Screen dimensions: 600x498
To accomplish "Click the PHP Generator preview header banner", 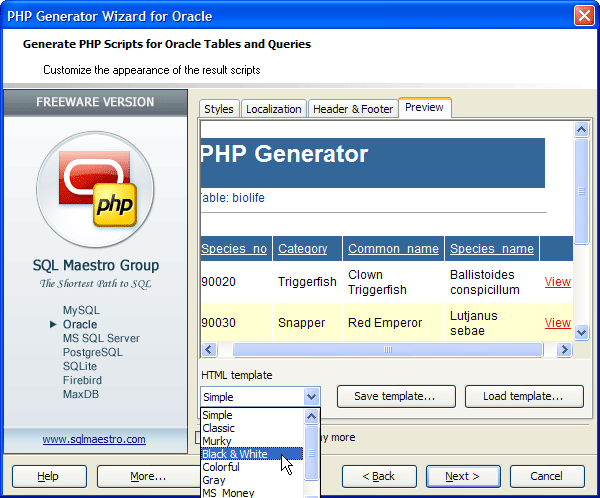I will tap(372, 163).
